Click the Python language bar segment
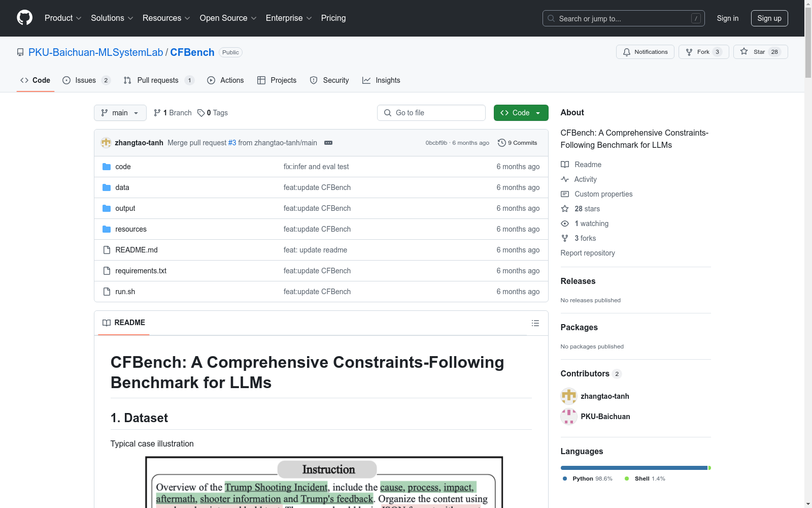Viewport: 812px width, 508px height. [634, 468]
